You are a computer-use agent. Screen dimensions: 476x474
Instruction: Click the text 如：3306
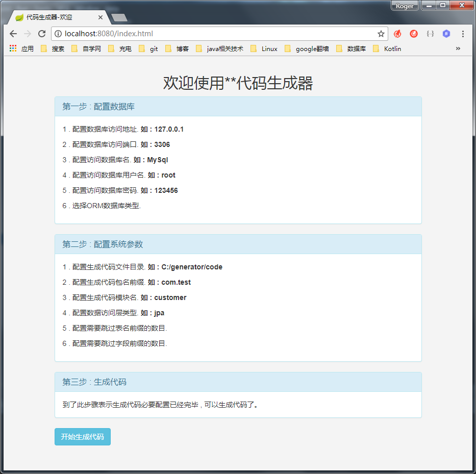coord(155,144)
